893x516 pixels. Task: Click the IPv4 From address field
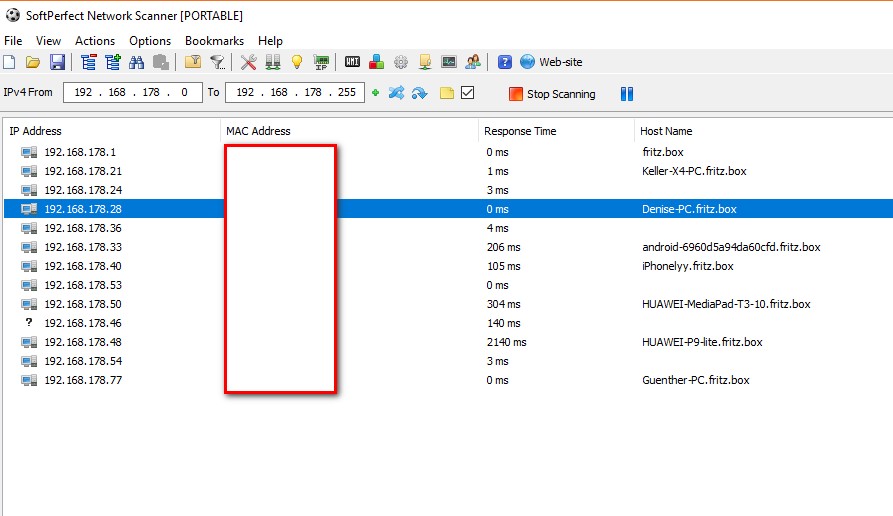point(133,92)
